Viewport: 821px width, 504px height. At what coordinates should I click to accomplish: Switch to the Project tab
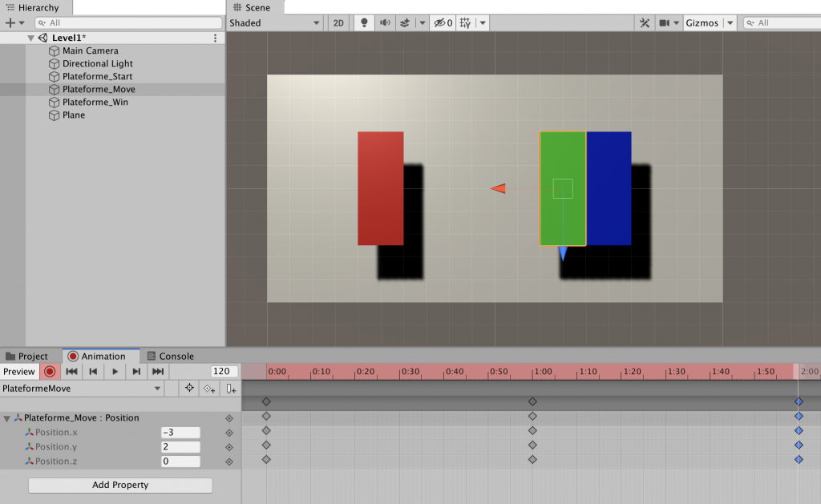coord(27,357)
